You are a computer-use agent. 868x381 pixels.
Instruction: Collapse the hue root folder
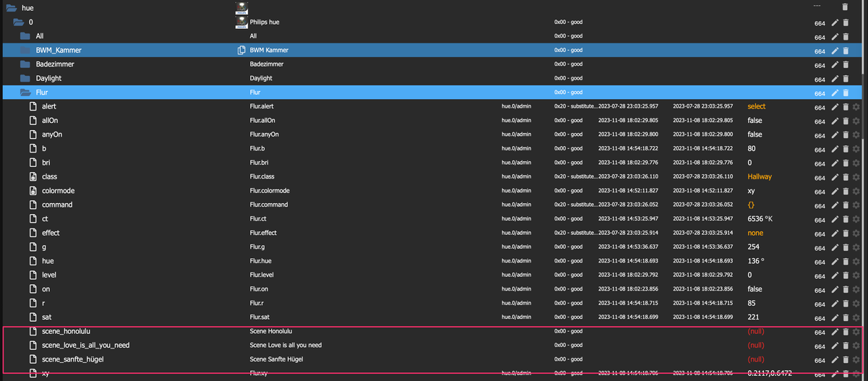[x=11, y=8]
